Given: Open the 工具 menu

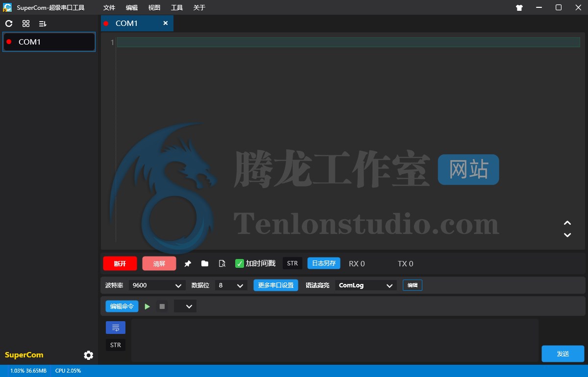Looking at the screenshot, I should point(177,7).
